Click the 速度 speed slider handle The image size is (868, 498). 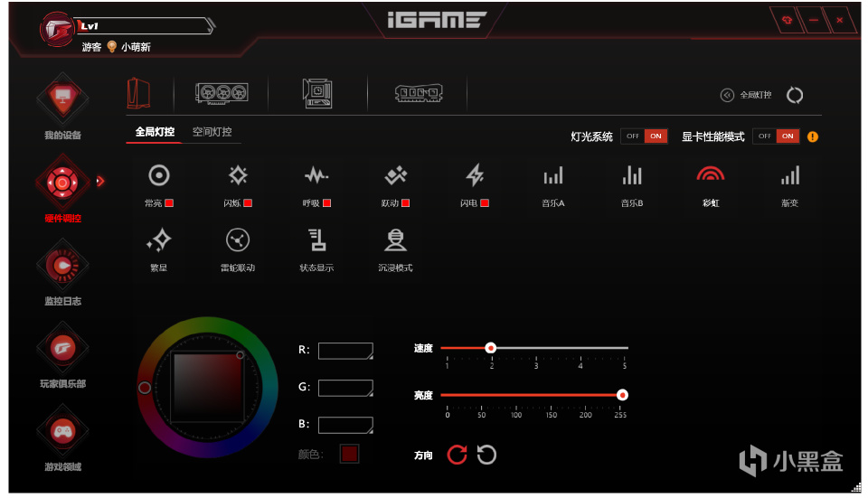pos(490,348)
